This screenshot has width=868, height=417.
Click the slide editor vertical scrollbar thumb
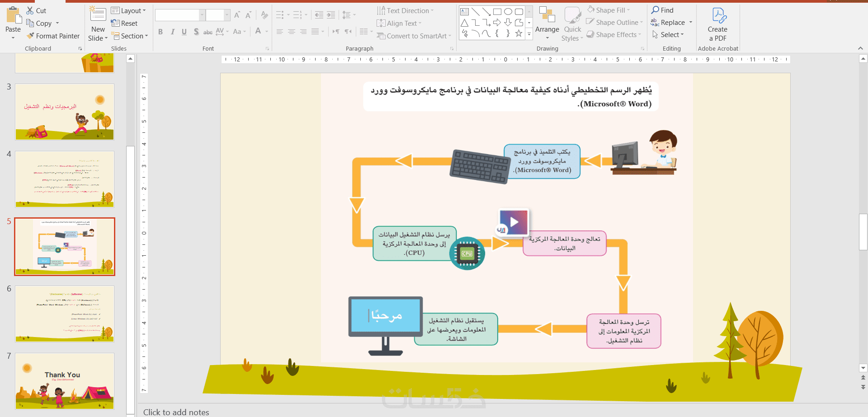(x=863, y=232)
